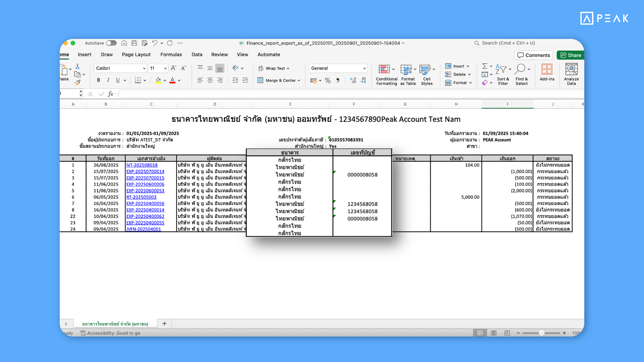
Task: Click the Decrease Decimal icon
Action: 363,80
